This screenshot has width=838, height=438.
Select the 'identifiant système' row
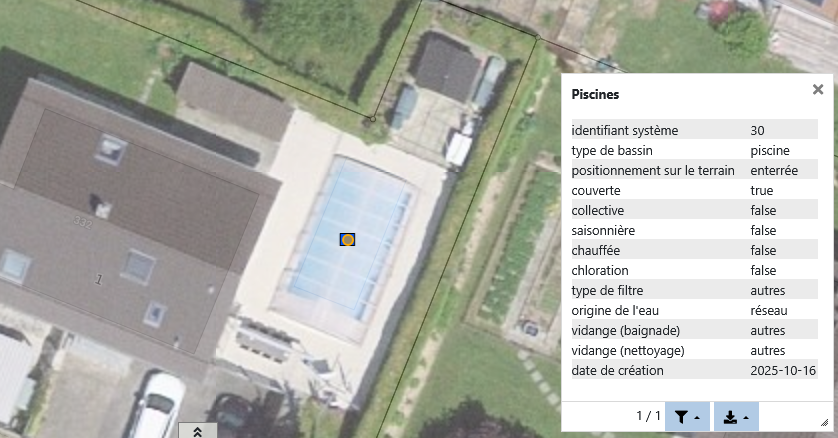coord(694,130)
